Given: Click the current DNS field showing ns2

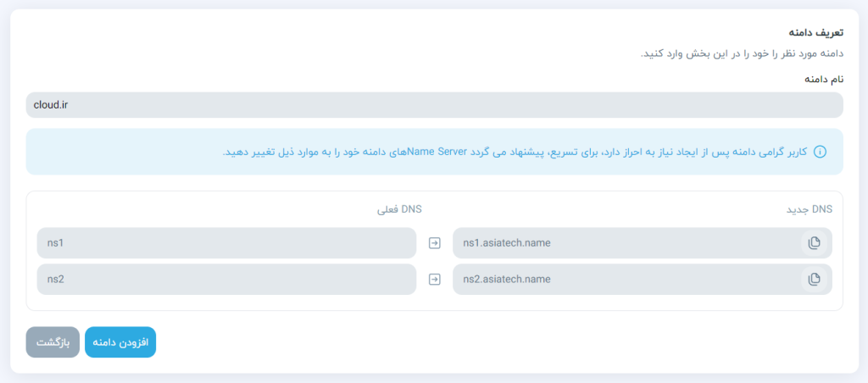Looking at the screenshot, I should point(226,279).
